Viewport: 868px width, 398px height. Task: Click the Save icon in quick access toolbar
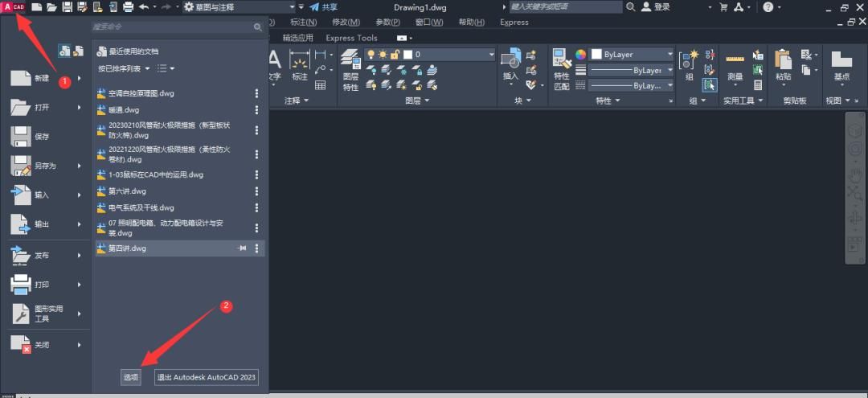pos(67,7)
